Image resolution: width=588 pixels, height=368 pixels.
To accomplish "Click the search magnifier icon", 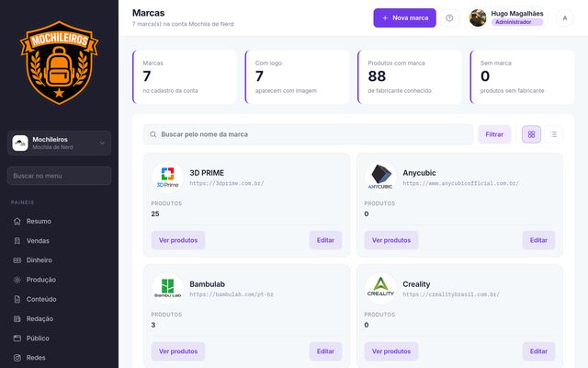I will (x=153, y=134).
